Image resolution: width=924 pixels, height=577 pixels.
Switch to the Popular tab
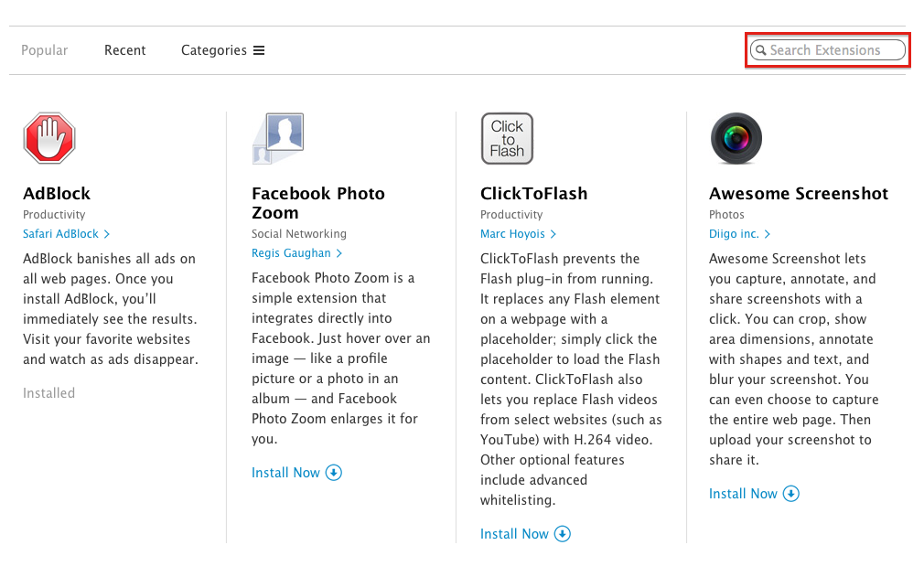(x=45, y=50)
